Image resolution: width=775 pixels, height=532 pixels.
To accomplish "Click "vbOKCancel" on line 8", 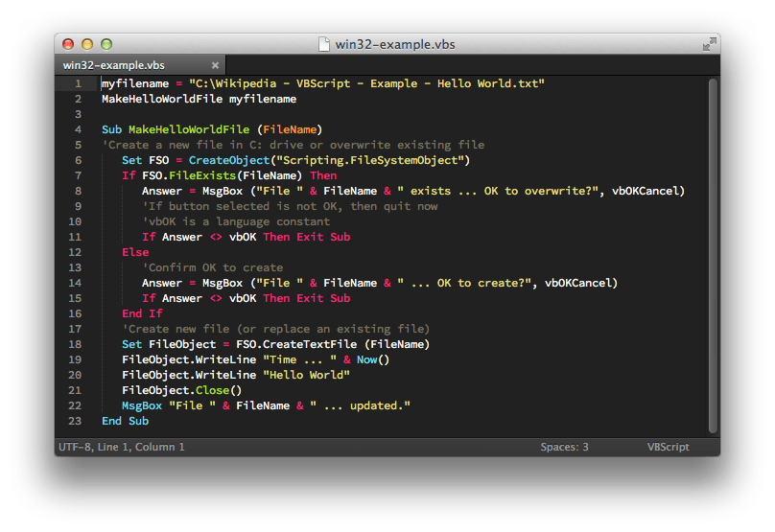I will click(645, 191).
